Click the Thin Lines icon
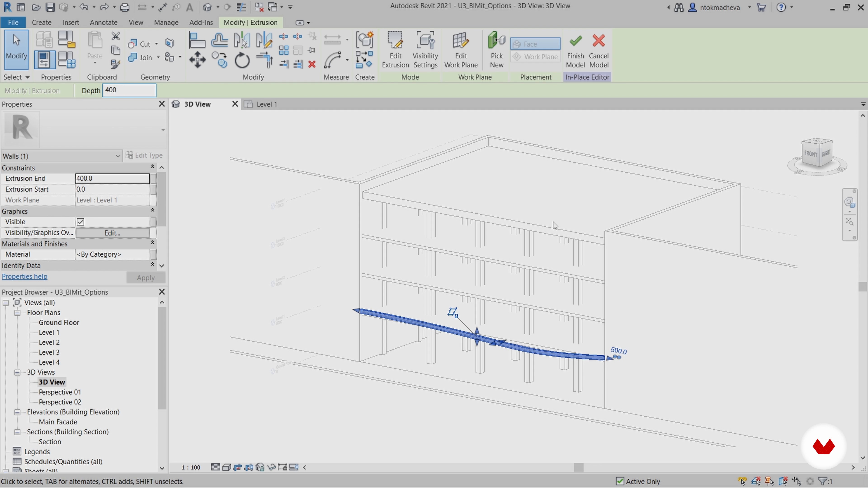This screenshot has width=868, height=488. [x=241, y=7]
